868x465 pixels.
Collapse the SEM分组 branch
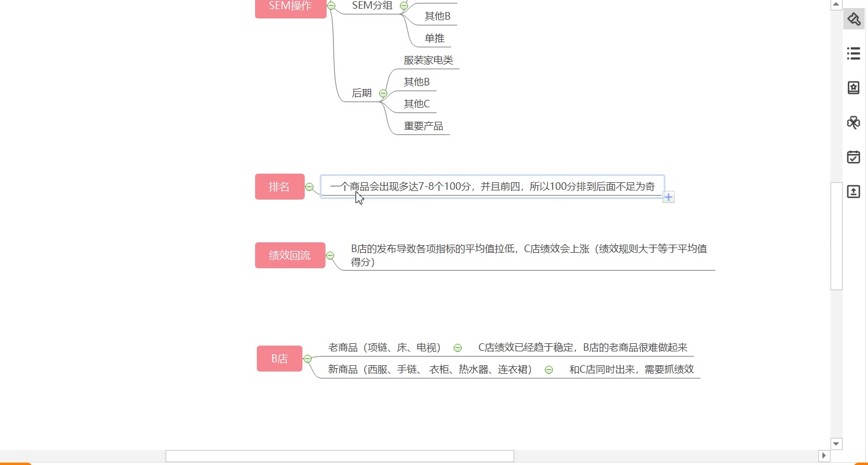404,6
